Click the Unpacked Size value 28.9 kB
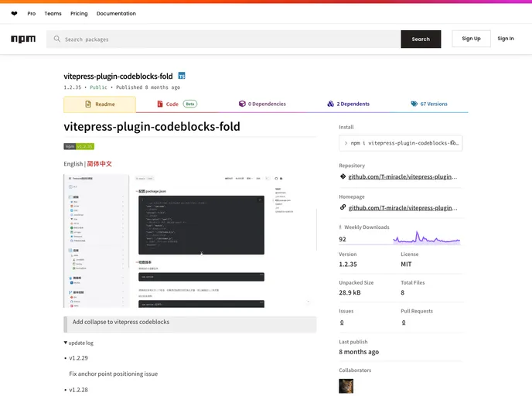Screen dimensions: 532x396 350,292
